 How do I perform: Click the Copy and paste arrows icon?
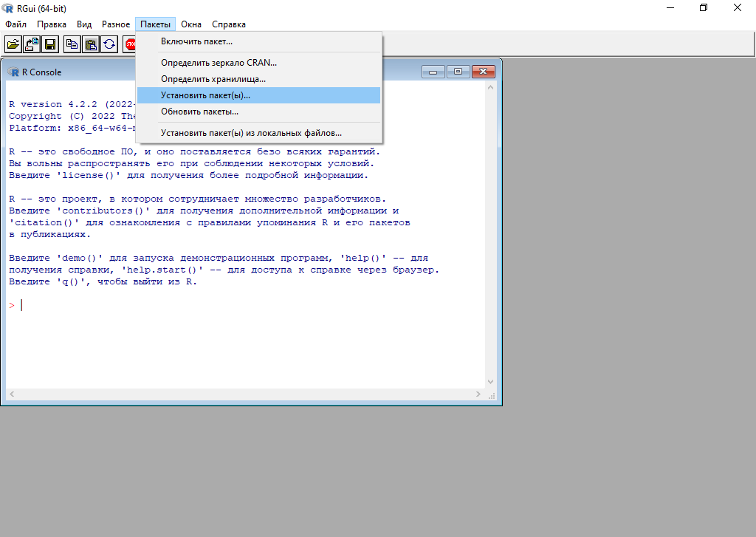109,44
